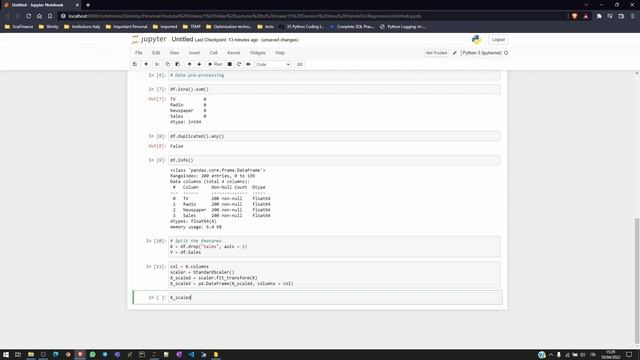Open the TEMP bookmarks folder
The image size is (640, 360).
pyautogui.click(x=192, y=27)
